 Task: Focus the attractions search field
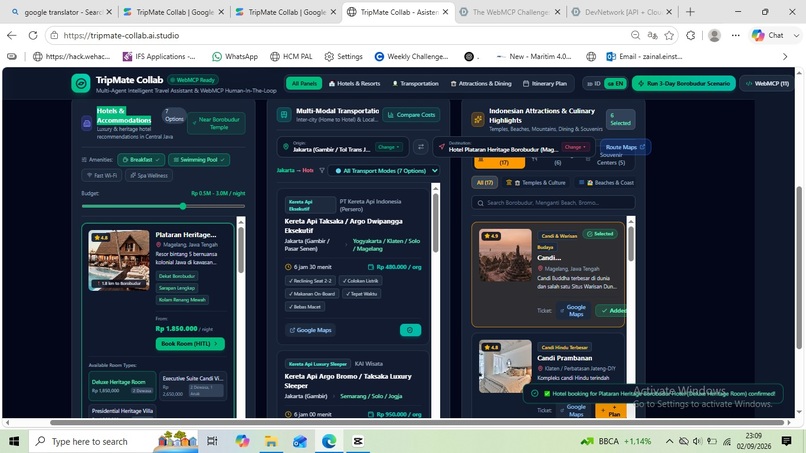click(553, 203)
